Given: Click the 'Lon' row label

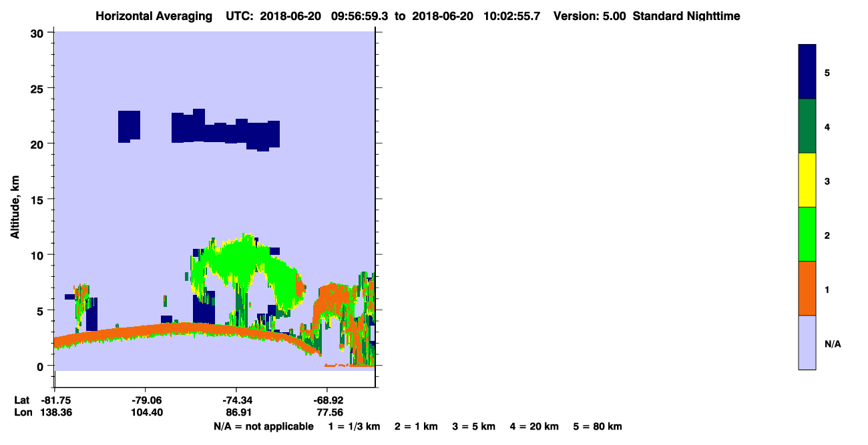Looking at the screenshot, I should coord(22,412).
